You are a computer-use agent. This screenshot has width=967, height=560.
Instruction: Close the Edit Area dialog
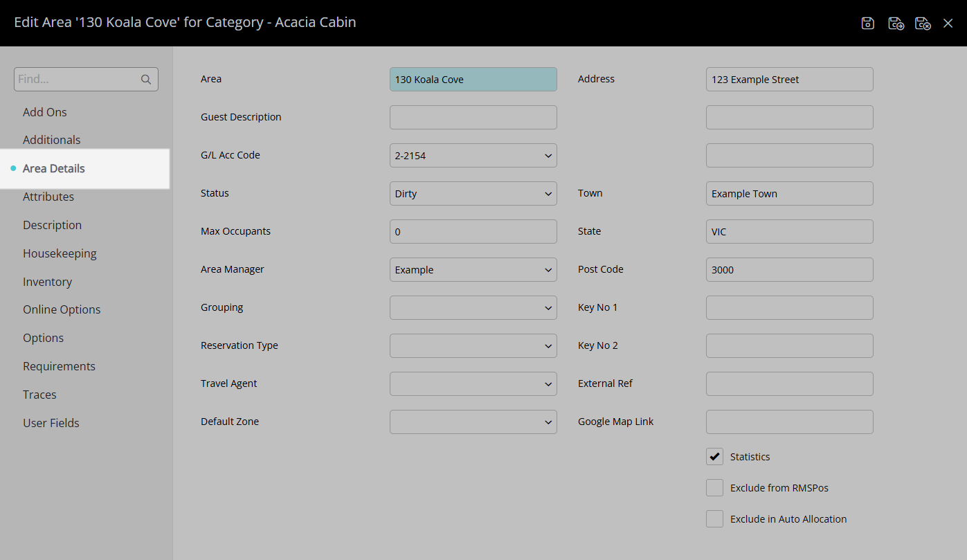click(x=948, y=24)
